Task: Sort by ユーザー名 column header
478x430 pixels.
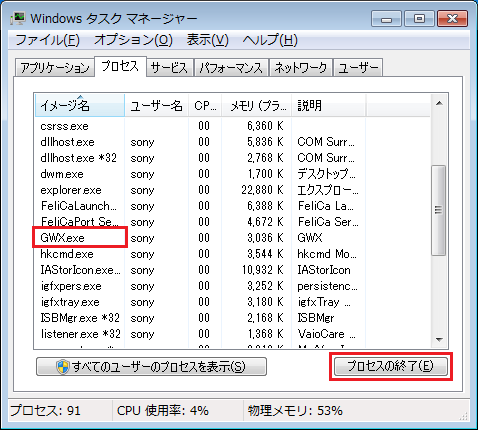Action: point(156,106)
